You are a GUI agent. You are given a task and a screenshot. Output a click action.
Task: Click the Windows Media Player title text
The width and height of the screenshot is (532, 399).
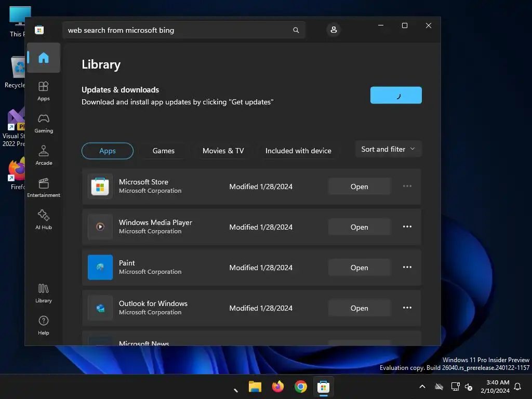155,222
